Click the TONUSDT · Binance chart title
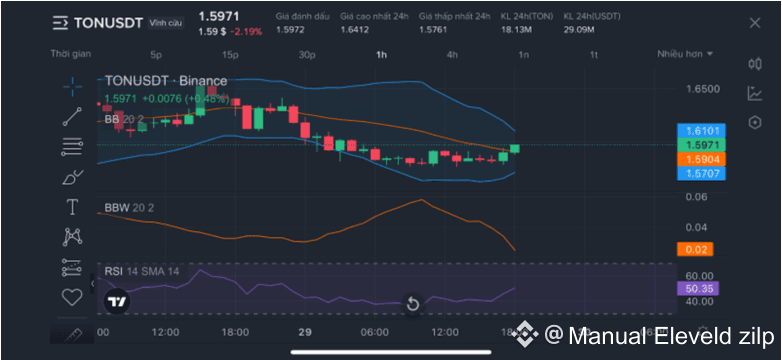 coord(166,81)
